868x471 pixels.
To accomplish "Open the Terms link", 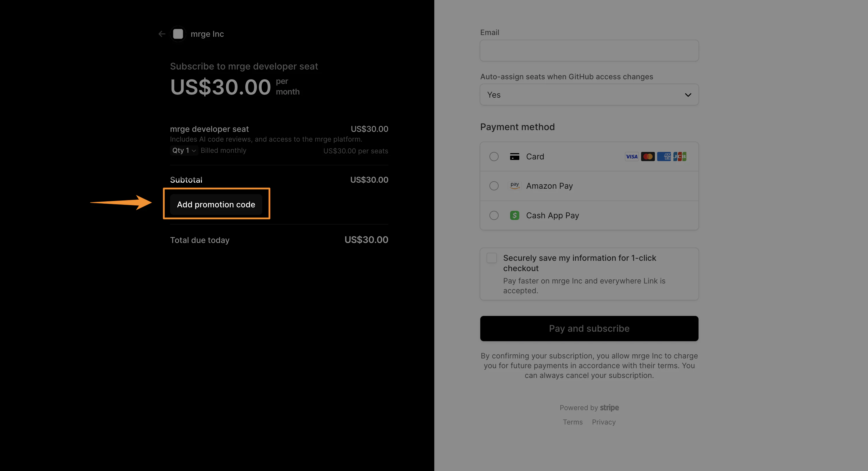I will click(572, 422).
